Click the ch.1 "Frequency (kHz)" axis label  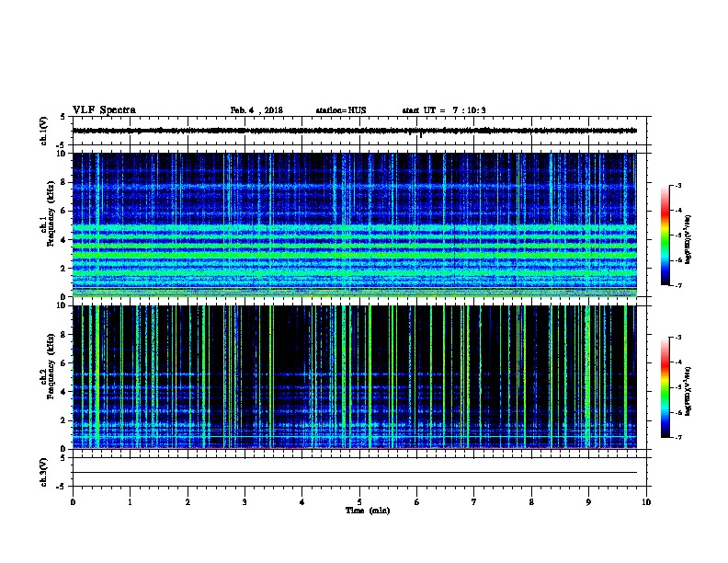coord(51,214)
